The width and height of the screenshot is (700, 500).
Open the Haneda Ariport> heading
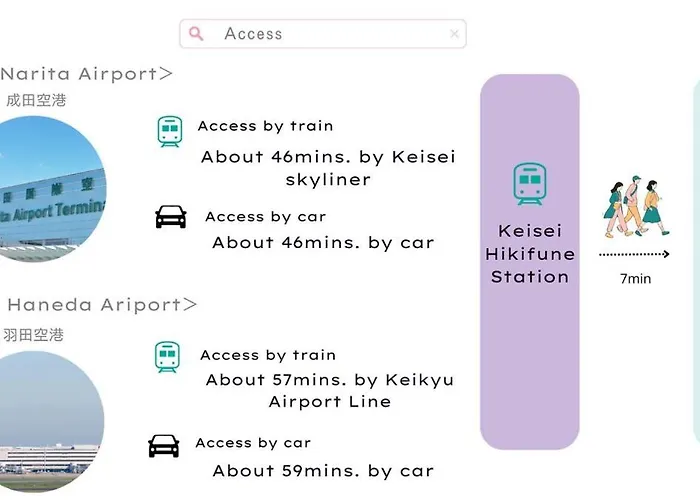[x=102, y=305]
